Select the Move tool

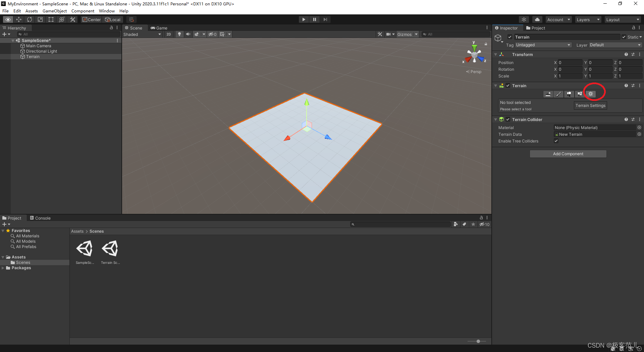click(x=19, y=19)
